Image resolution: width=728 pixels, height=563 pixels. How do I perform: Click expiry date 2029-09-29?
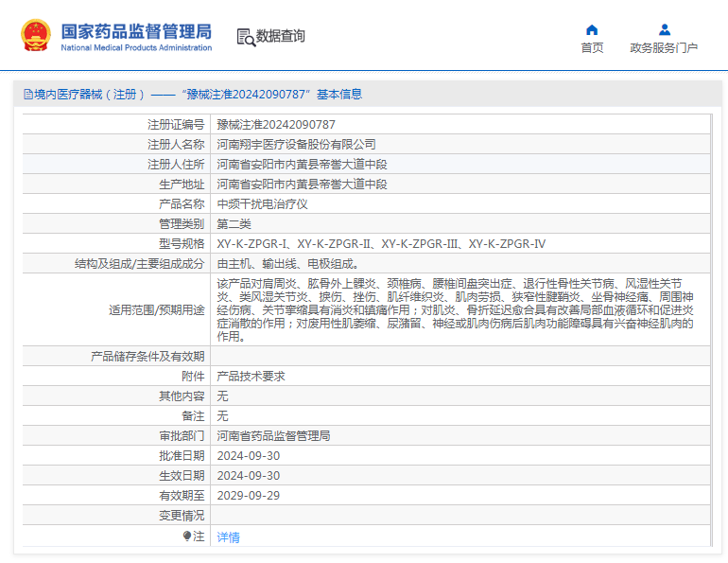click(x=249, y=496)
